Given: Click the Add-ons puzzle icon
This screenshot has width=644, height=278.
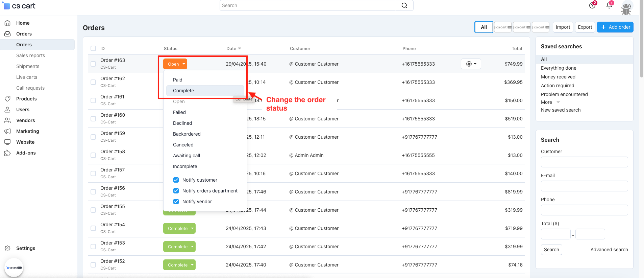Looking at the screenshot, I should [x=7, y=153].
